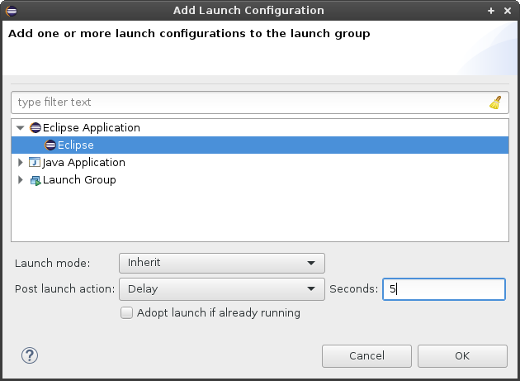The height and width of the screenshot is (381, 520).
Task: Collapse the Eclipse Application tree node
Action: point(20,128)
